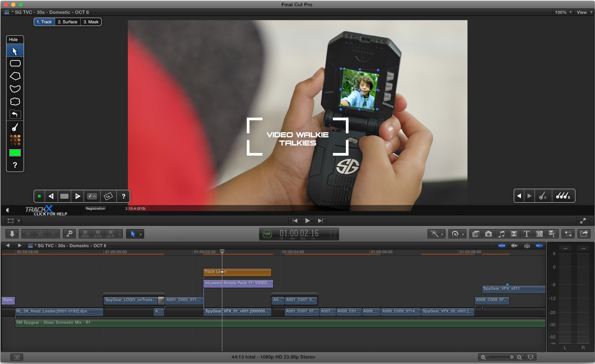Viewport: 595px width, 364px height.
Task: Select the curved bowl shape tool
Action: (x=15, y=89)
